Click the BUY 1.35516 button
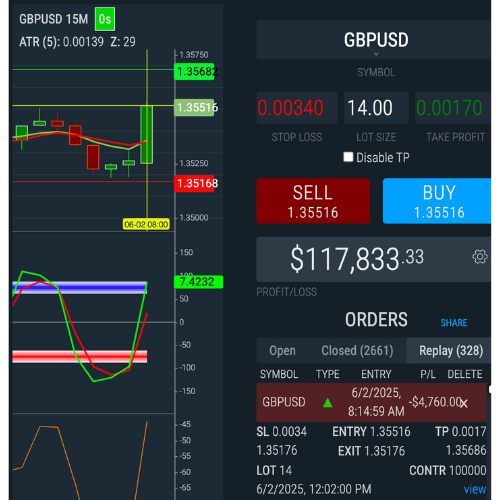The width and height of the screenshot is (500, 500). pos(437,201)
